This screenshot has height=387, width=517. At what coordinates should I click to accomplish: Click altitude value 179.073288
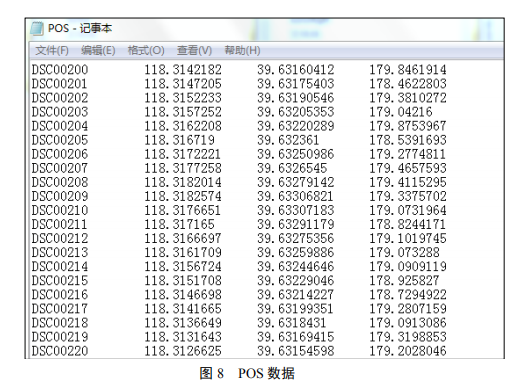404,252
